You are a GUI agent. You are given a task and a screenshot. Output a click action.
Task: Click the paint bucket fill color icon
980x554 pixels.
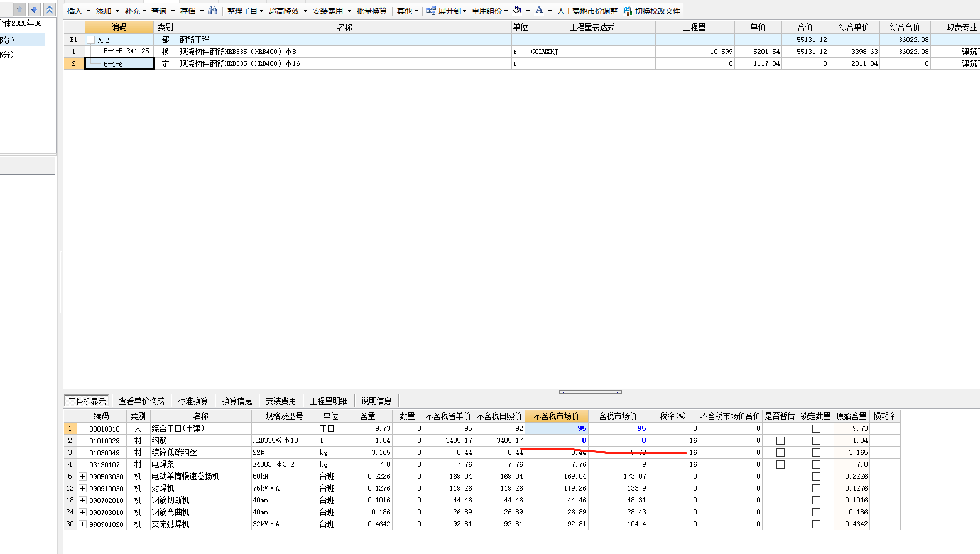[x=518, y=10]
